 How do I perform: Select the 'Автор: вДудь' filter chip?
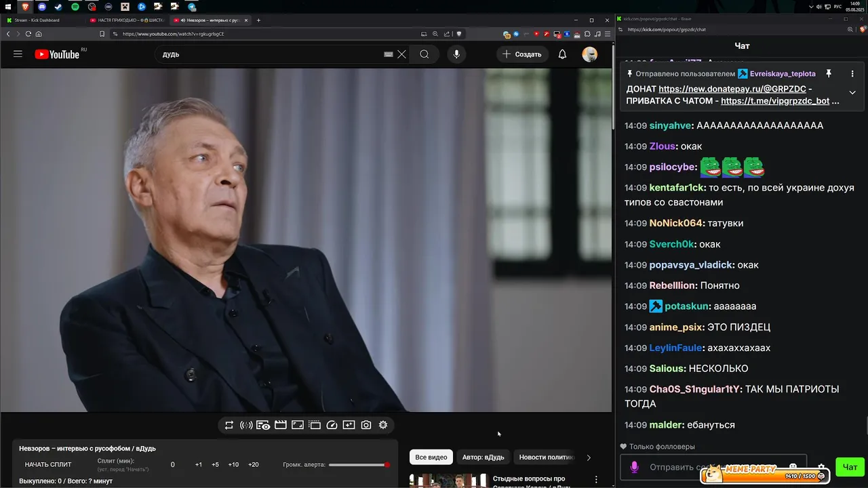[x=484, y=457]
